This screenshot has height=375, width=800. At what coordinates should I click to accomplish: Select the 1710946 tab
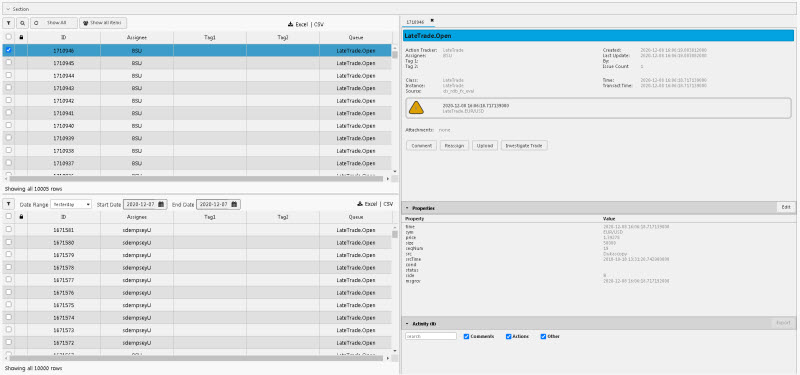point(415,22)
